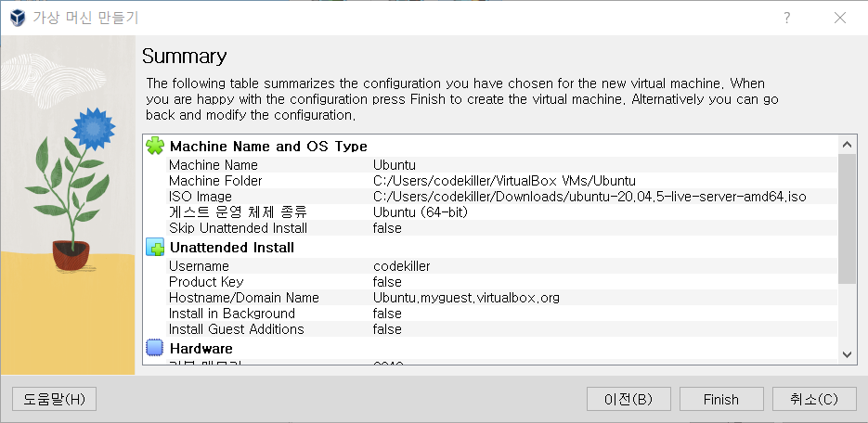The width and height of the screenshot is (868, 423).
Task: Click the blue Hardware chip icon
Action: pyautogui.click(x=155, y=349)
